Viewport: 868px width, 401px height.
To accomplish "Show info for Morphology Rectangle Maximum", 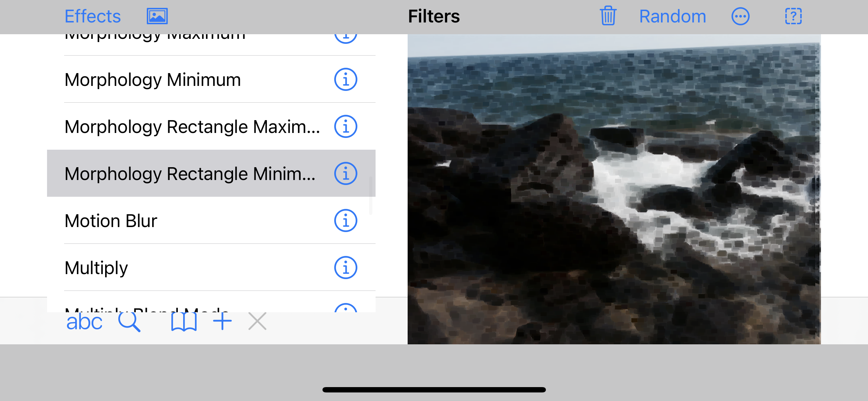I will tap(345, 127).
